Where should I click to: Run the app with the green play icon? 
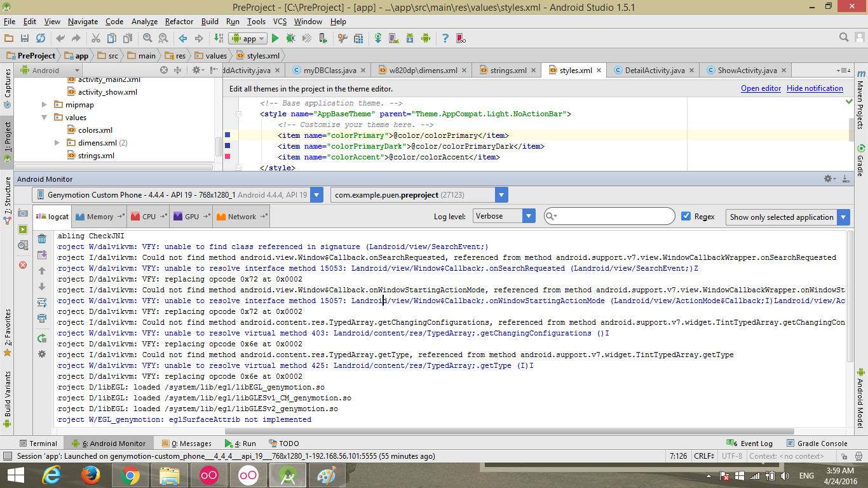point(275,38)
